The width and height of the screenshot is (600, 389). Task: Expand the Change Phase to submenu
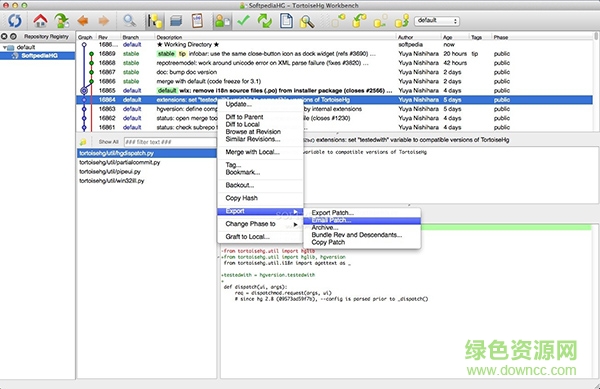coord(260,224)
